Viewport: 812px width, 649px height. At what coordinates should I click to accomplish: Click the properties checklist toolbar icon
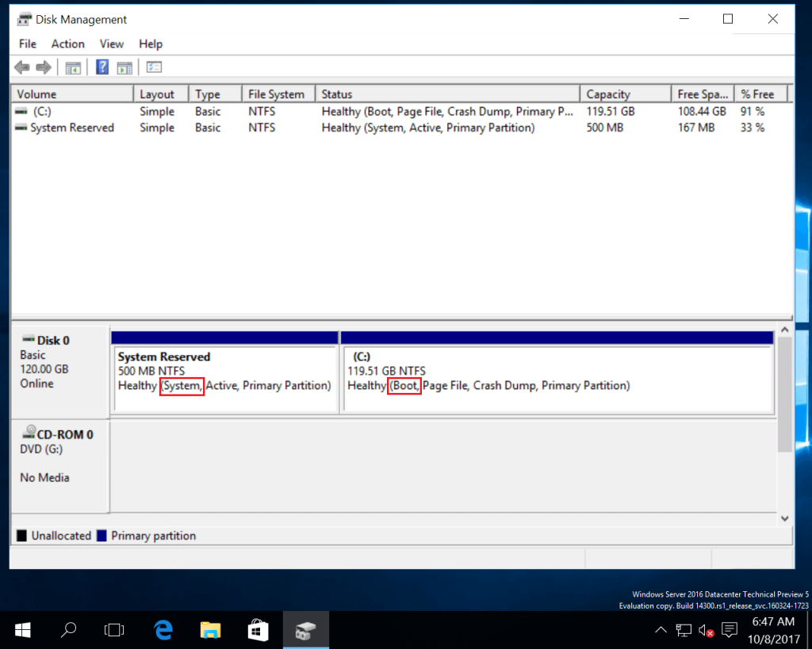[153, 67]
